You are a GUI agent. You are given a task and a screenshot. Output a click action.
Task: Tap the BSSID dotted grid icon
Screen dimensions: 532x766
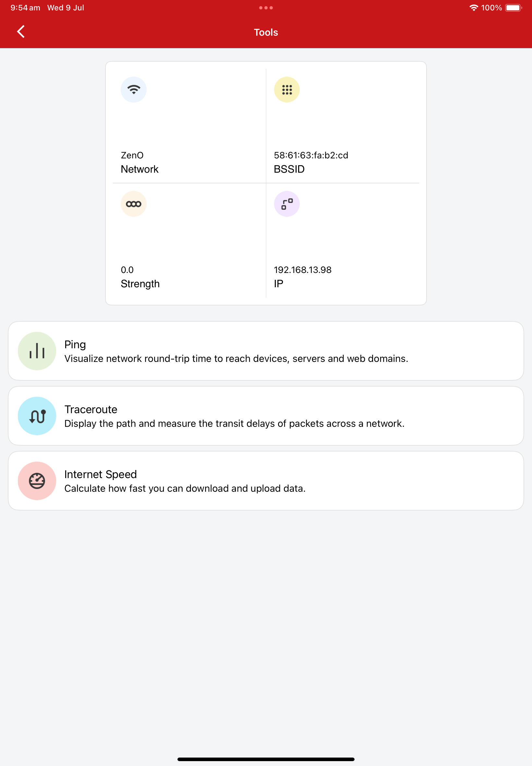coord(287,90)
